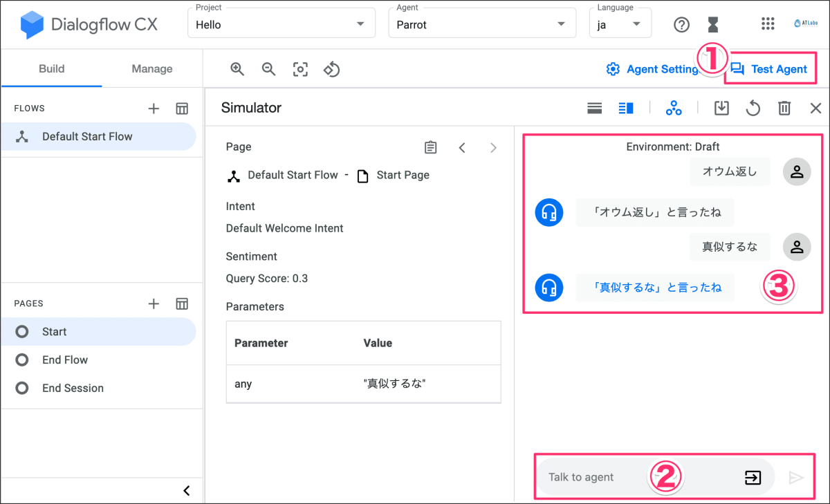Select the user message オウム返し
Image resolution: width=830 pixels, height=504 pixels.
pyautogui.click(x=730, y=171)
